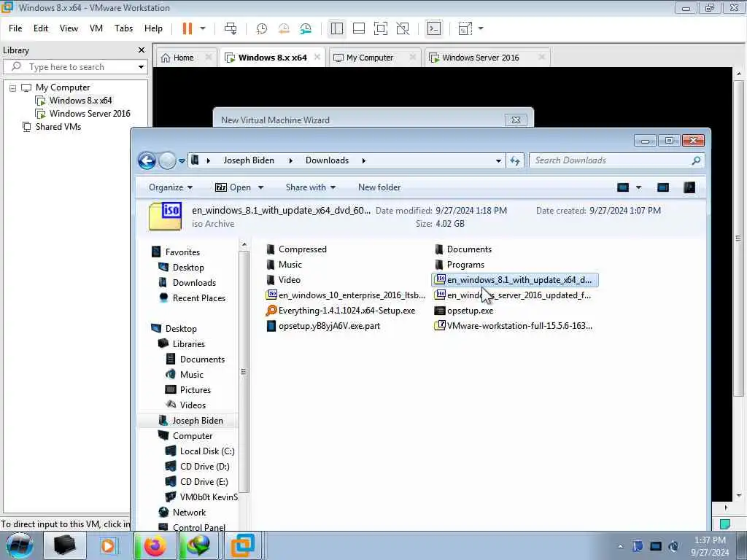
Task: Close the Windows 8.x x64 tab
Action: click(x=317, y=57)
